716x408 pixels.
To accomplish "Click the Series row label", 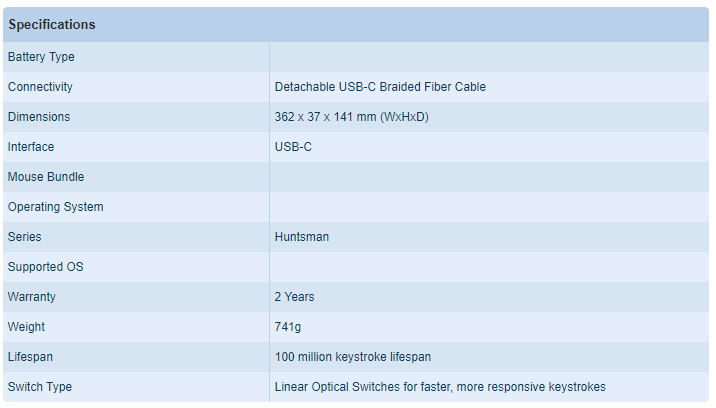I will (25, 237).
